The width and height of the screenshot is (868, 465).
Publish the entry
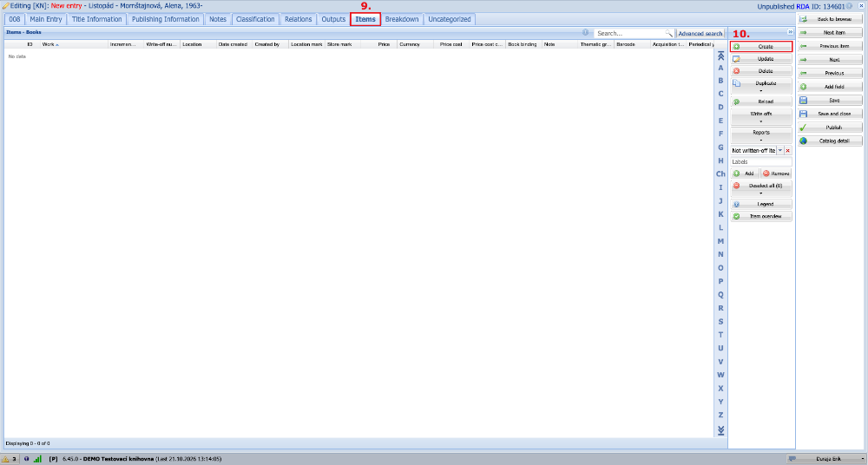(x=830, y=128)
